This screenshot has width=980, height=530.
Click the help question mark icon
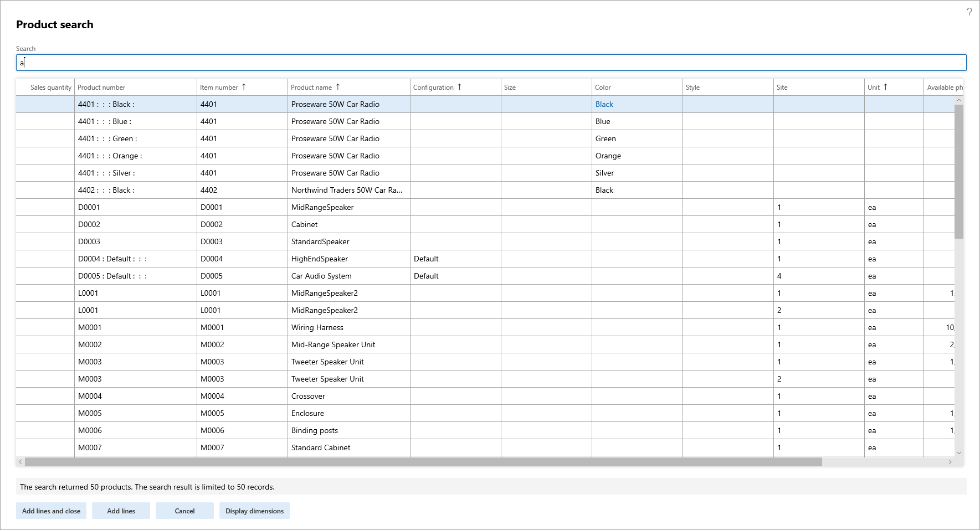pos(969,12)
